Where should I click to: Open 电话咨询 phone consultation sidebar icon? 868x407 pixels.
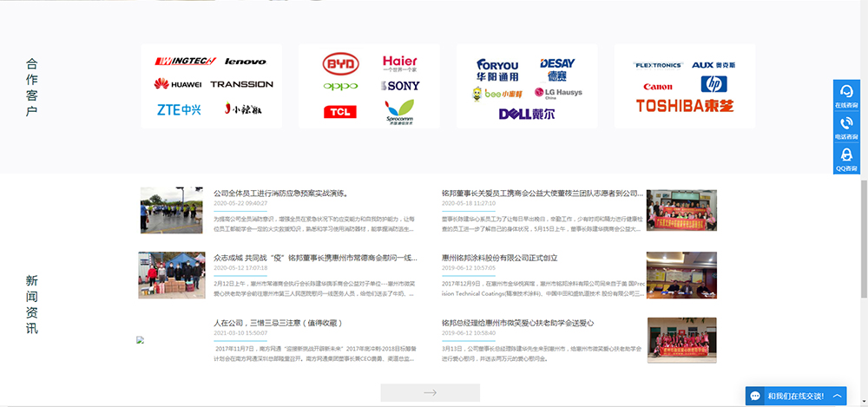(846, 127)
